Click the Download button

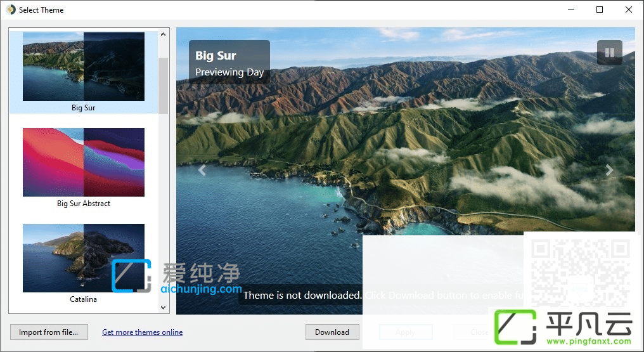tap(332, 332)
